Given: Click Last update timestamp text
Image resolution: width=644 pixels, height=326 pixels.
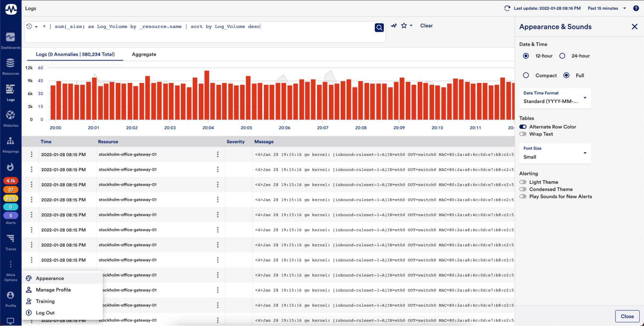Looking at the screenshot, I should pos(547,8).
